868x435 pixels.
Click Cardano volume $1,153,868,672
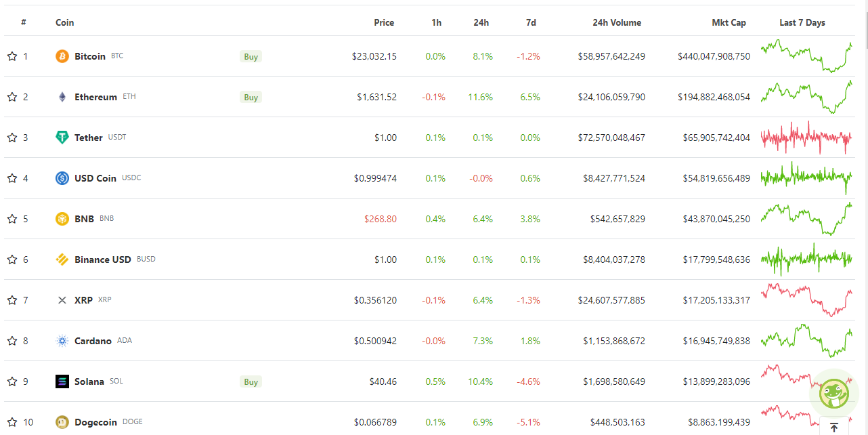pyautogui.click(x=614, y=341)
